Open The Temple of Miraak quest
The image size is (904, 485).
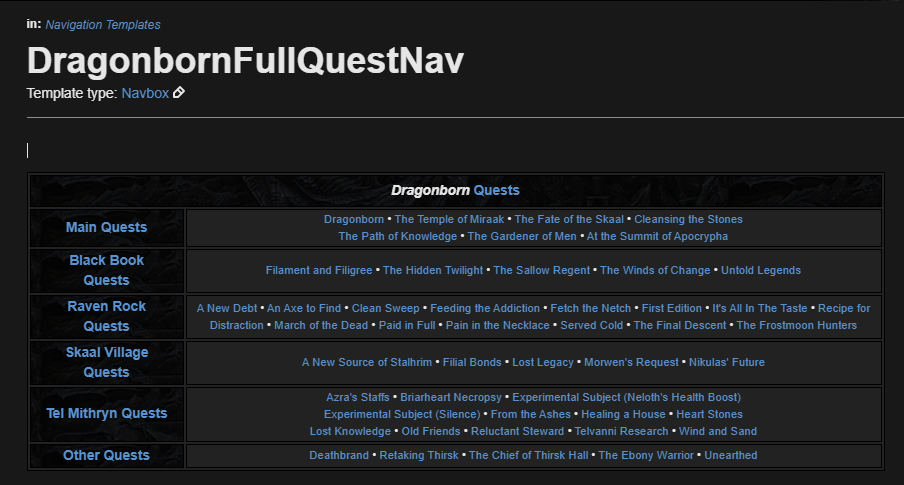pos(449,219)
